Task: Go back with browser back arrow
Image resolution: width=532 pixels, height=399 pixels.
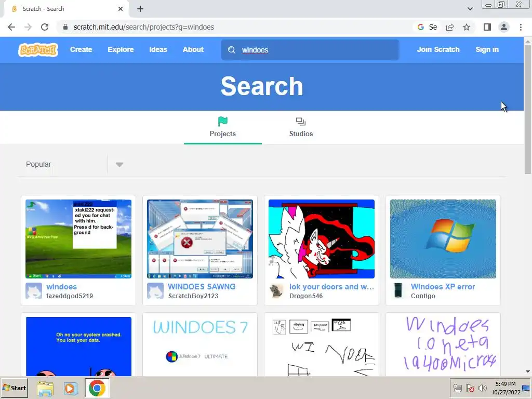Action: click(11, 27)
